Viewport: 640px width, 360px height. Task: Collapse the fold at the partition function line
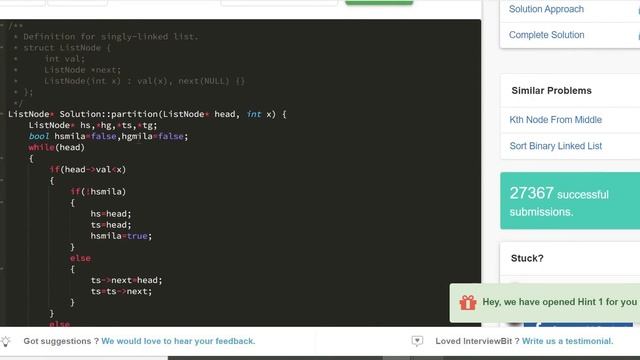[2, 114]
